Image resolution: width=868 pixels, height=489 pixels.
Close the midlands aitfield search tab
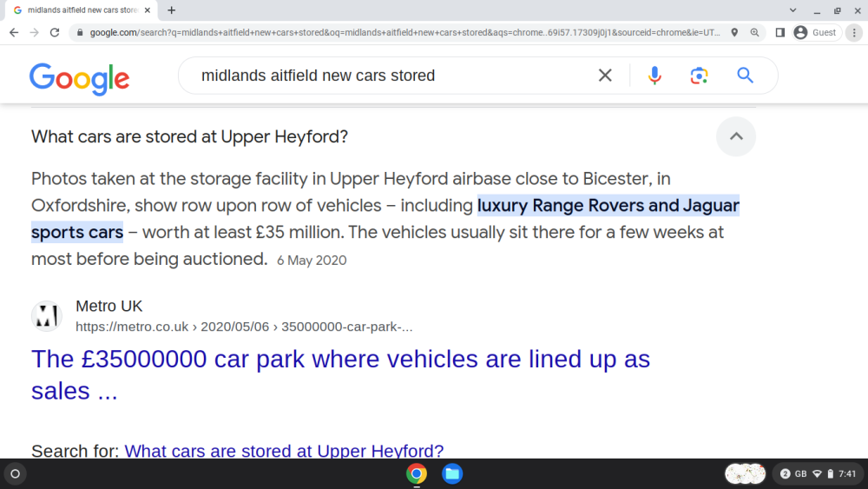148,10
